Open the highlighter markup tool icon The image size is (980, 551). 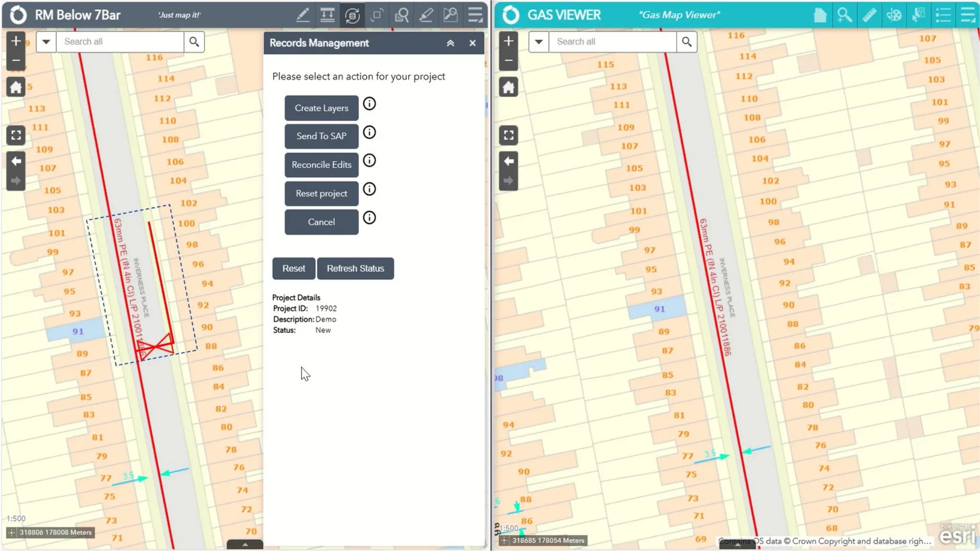(426, 15)
